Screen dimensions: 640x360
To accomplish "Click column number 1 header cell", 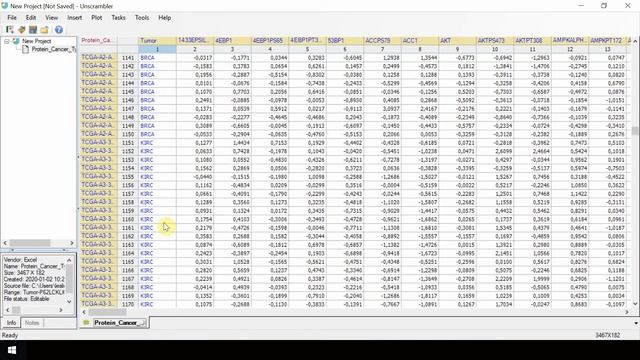I will (x=157, y=49).
